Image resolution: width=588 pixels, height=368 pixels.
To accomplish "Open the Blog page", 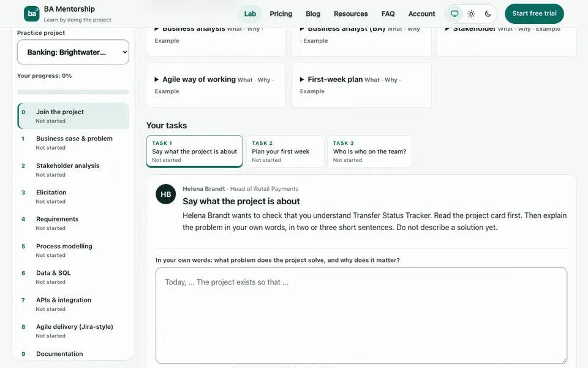I will click(313, 14).
